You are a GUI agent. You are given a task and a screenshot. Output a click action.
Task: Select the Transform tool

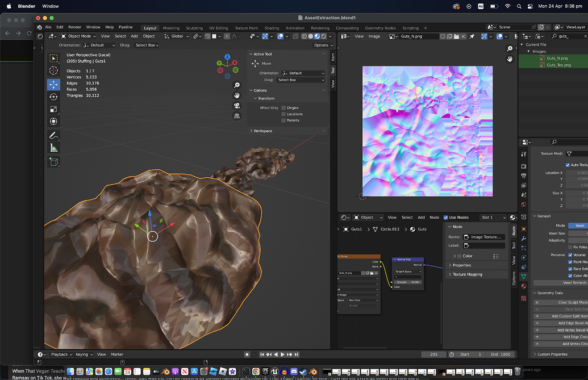point(53,122)
